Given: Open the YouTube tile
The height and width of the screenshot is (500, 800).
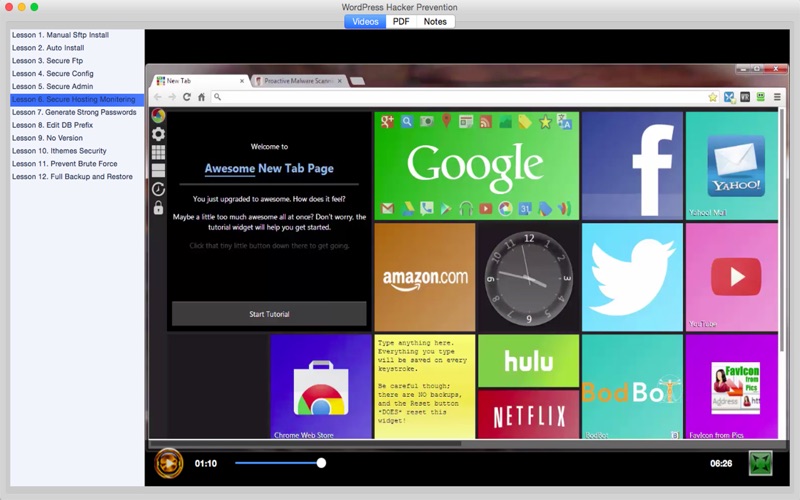Looking at the screenshot, I should (x=732, y=277).
